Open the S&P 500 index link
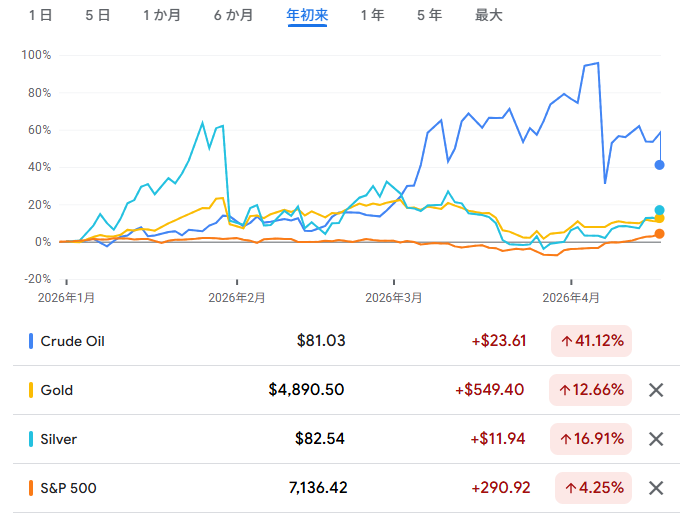The image size is (695, 520). click(x=68, y=488)
